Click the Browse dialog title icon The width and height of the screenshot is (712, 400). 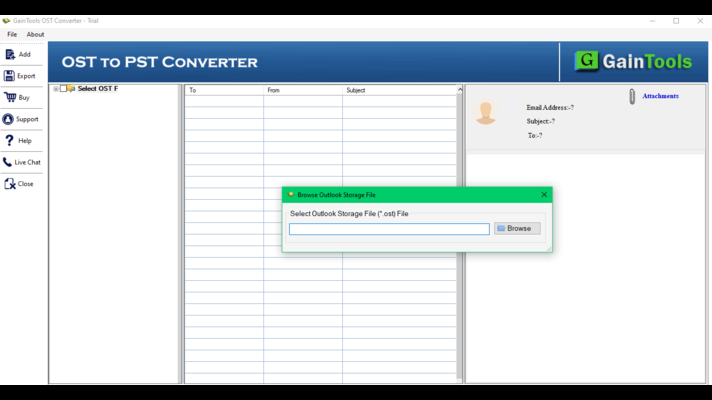click(x=291, y=195)
